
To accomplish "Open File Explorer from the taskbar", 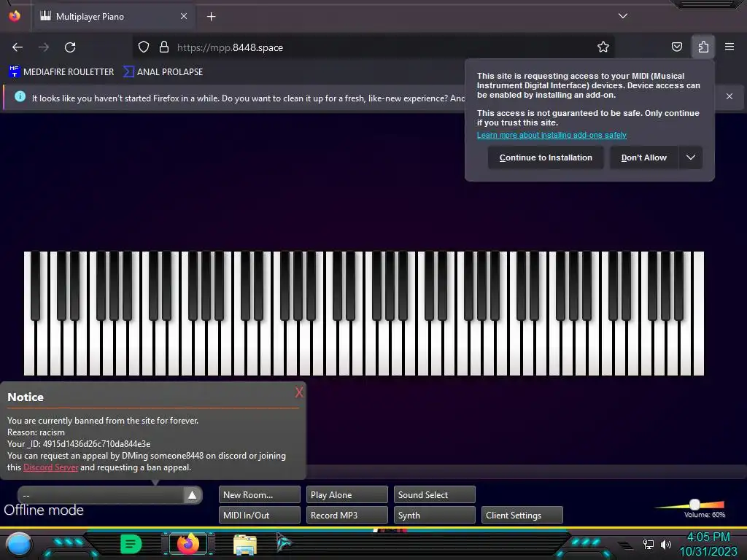I will [x=245, y=544].
